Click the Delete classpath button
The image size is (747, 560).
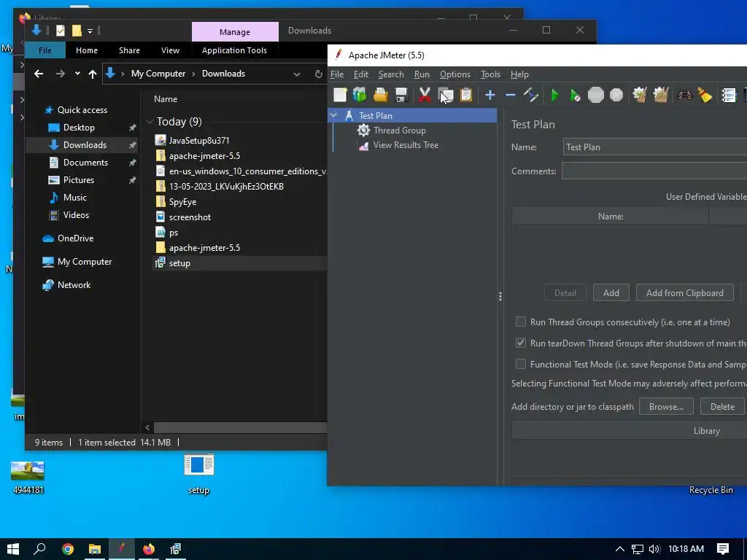pos(722,407)
